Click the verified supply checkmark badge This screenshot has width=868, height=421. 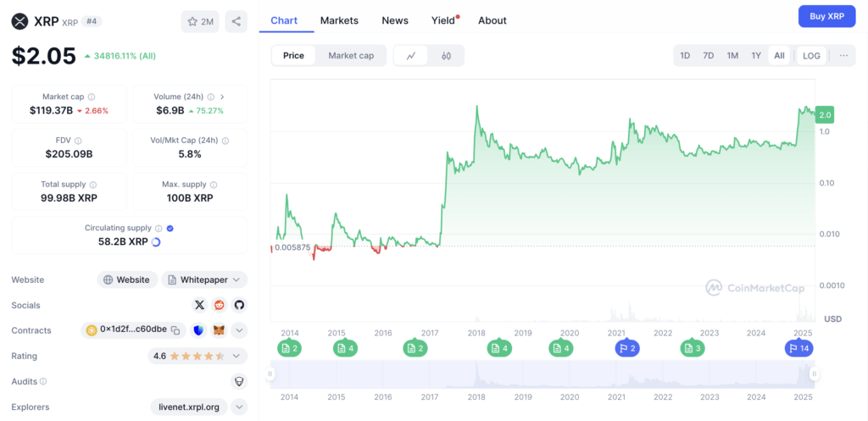[170, 228]
